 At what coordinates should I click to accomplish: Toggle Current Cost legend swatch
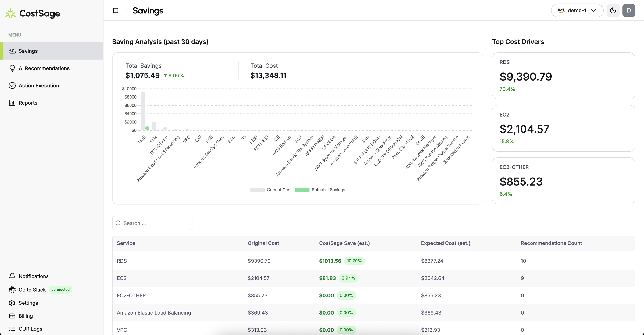[x=257, y=190]
